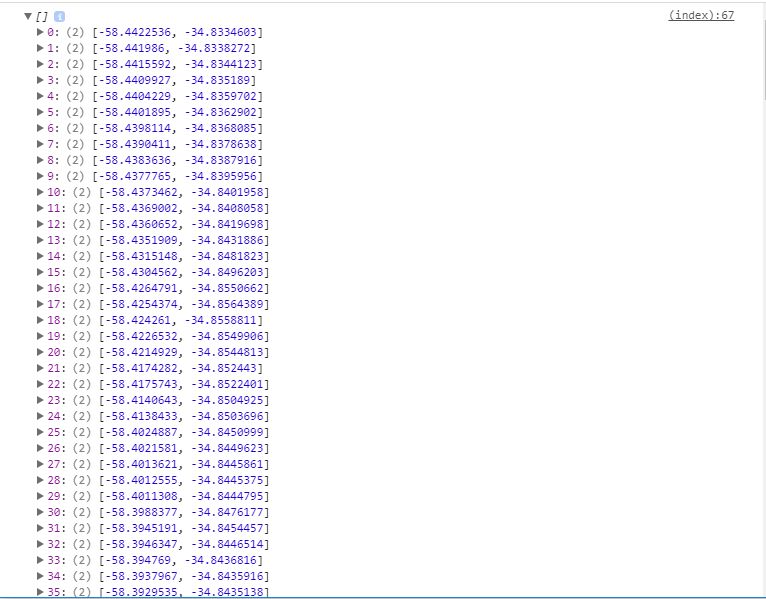Select value -34.8444795 in row 29
Viewport: 766px width, 599px height.
pyautogui.click(x=227, y=496)
